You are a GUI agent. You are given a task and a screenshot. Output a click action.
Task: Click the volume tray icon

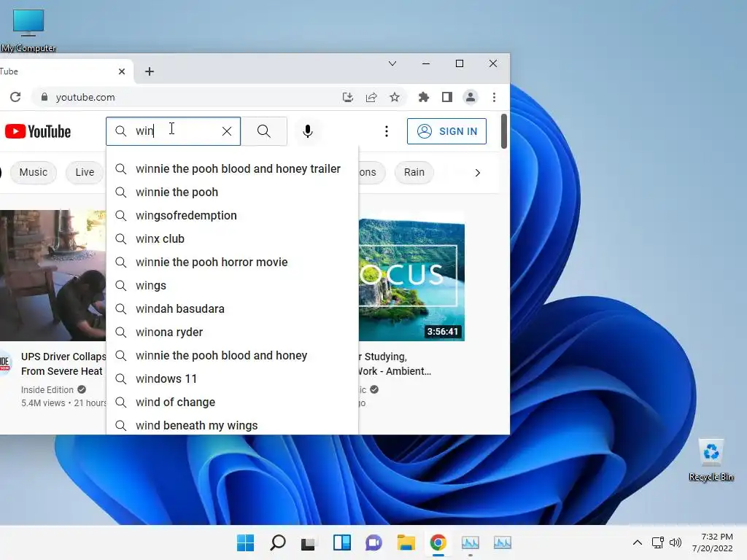675,542
